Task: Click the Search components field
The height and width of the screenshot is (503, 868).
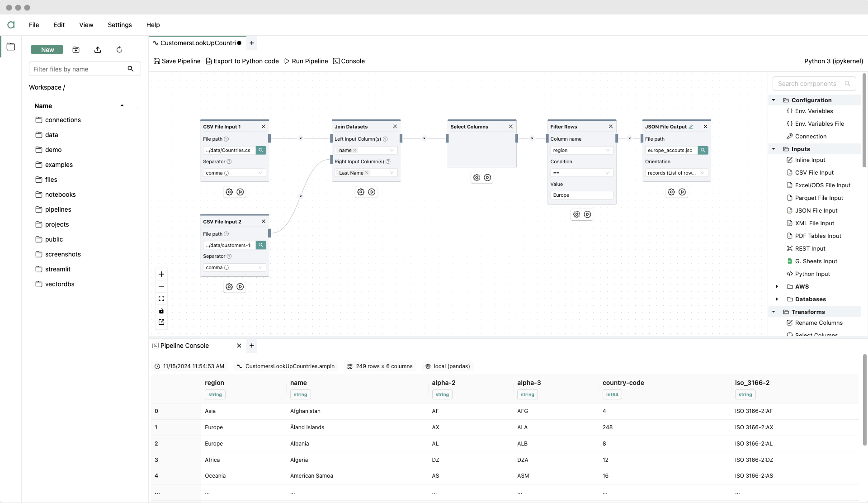Action: (814, 84)
